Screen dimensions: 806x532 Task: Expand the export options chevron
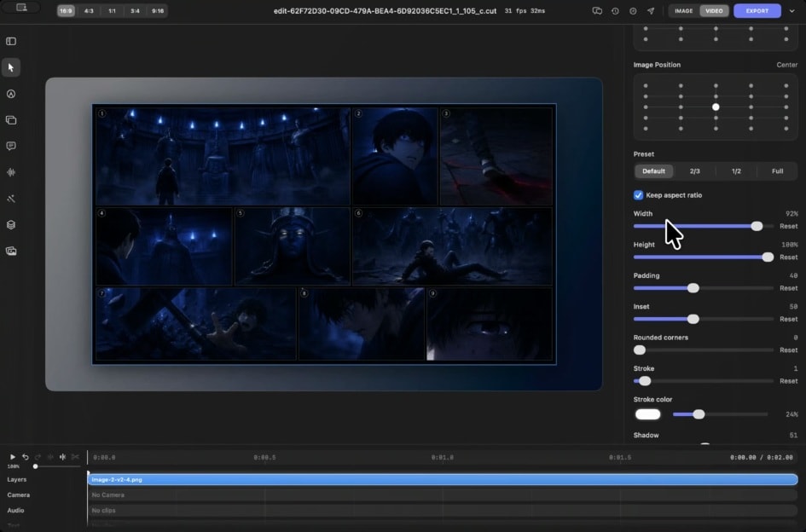[x=792, y=11]
